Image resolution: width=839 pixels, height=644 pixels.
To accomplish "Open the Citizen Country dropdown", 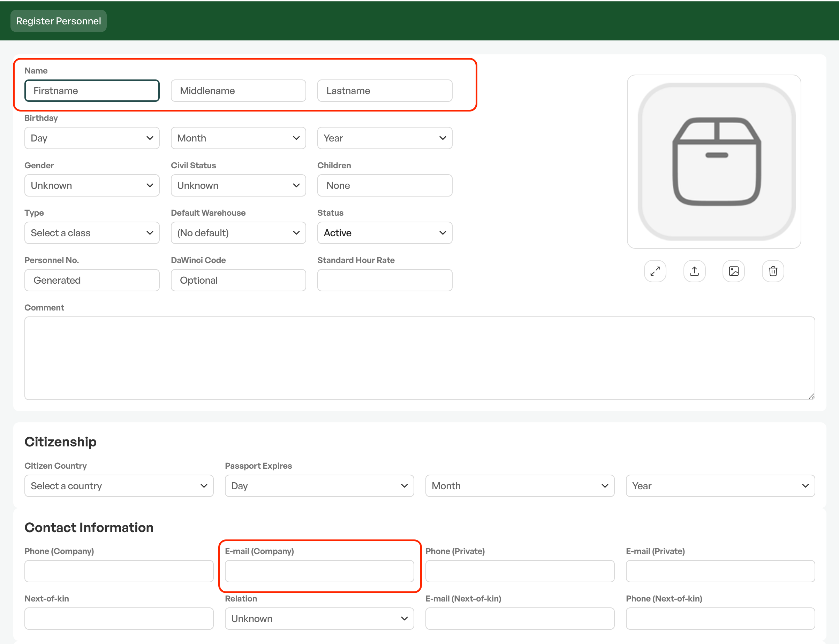I will (119, 486).
